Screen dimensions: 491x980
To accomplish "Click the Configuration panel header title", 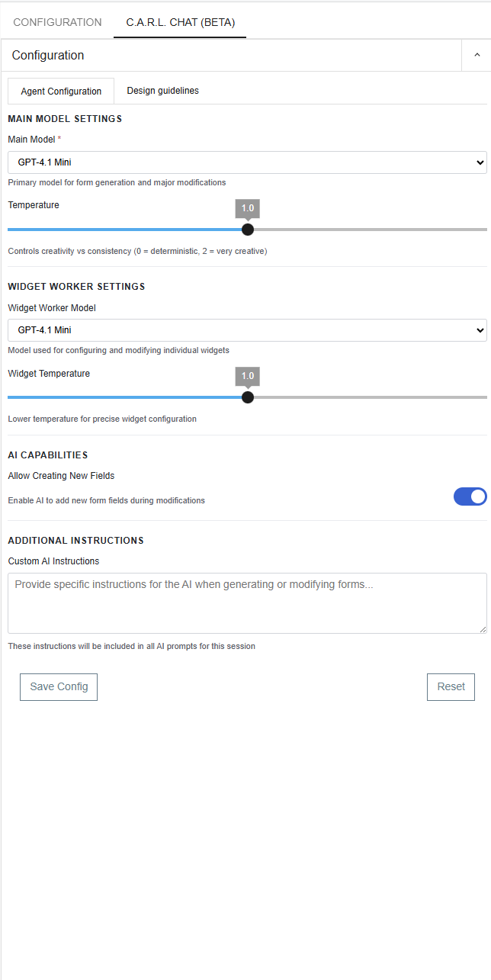I will [x=48, y=56].
